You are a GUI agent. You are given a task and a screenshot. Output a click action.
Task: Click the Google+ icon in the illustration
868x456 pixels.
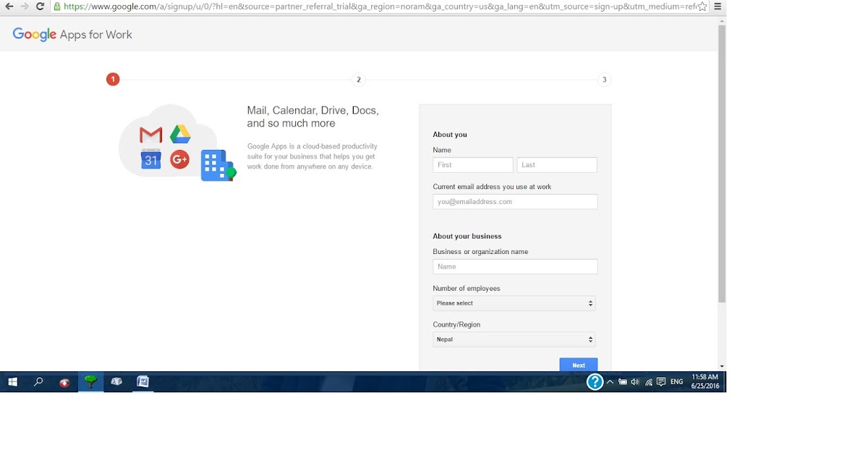click(179, 159)
